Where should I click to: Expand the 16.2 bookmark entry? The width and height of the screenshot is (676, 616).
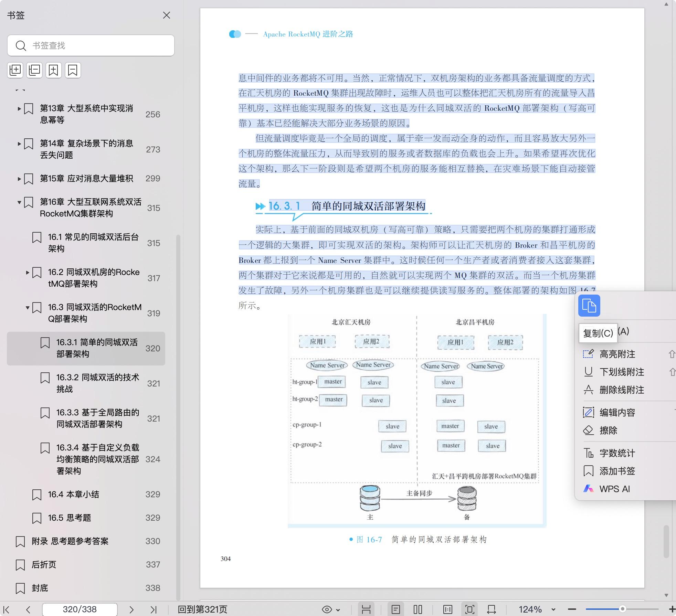point(28,273)
